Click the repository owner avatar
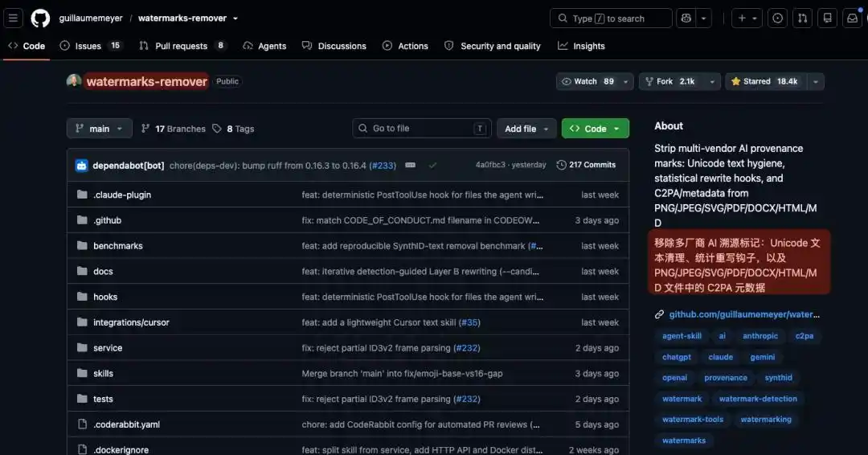This screenshot has height=455, width=868. pos(74,81)
